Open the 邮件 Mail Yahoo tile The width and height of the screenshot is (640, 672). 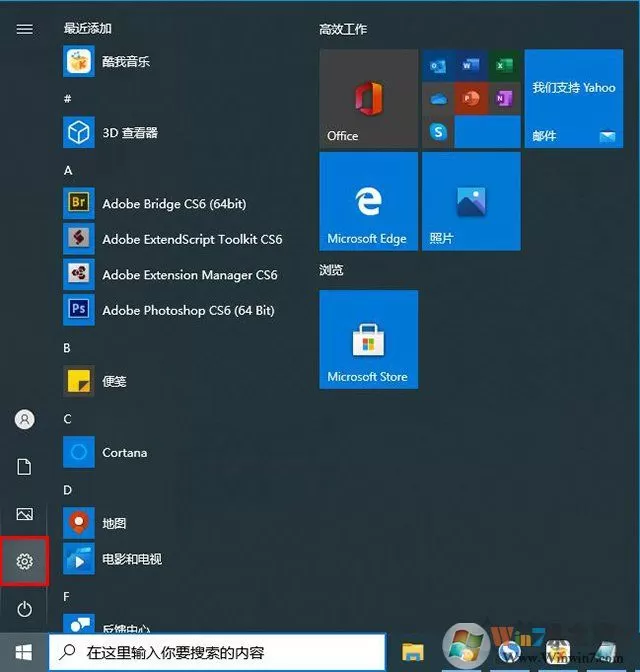[574, 99]
